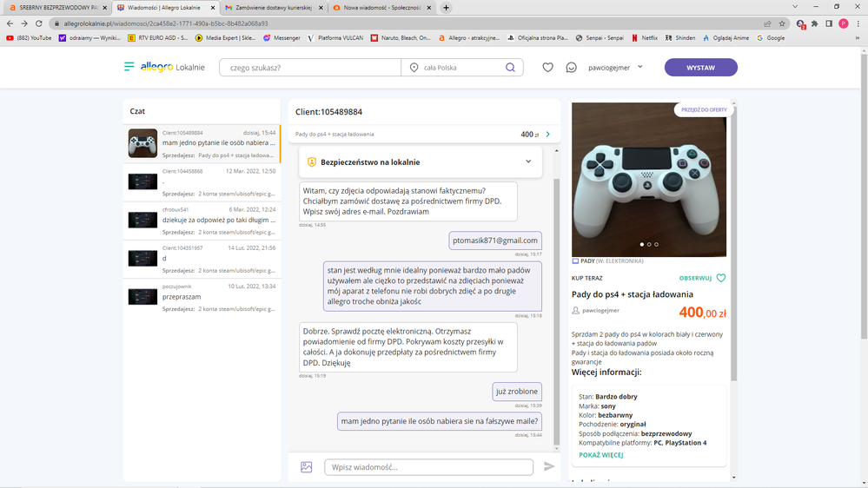Open chat with poczujownik

(202, 297)
